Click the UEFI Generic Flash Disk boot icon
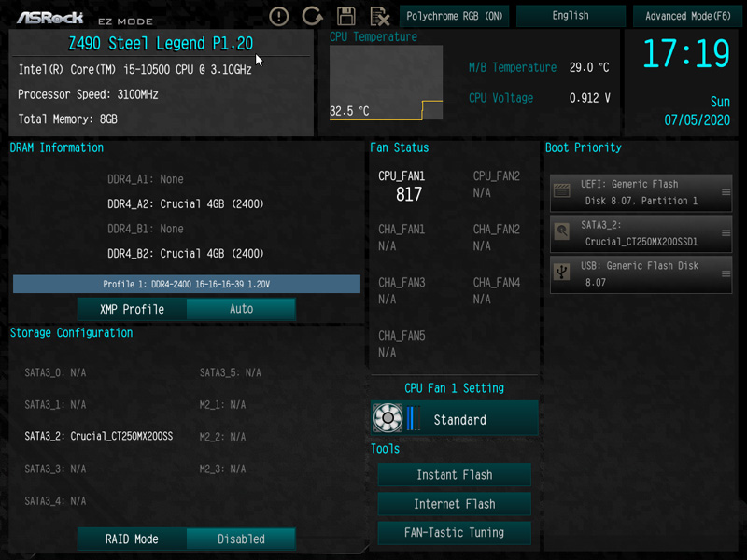 561,190
